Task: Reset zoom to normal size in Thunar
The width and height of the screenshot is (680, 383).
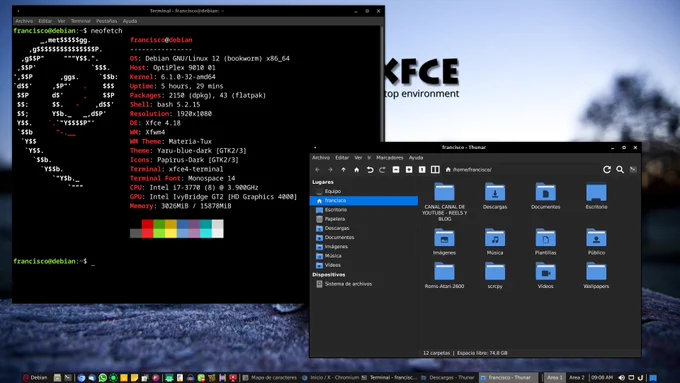Action: click(x=422, y=170)
